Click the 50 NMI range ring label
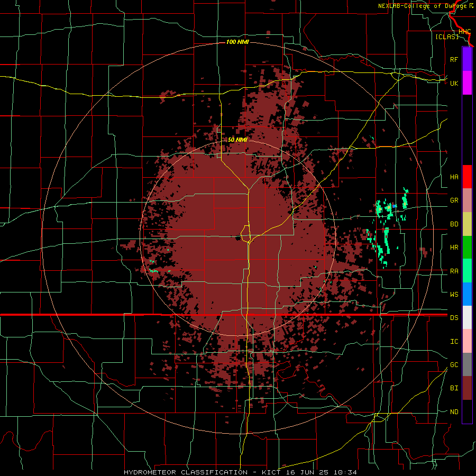476x476 pixels. tap(237, 140)
